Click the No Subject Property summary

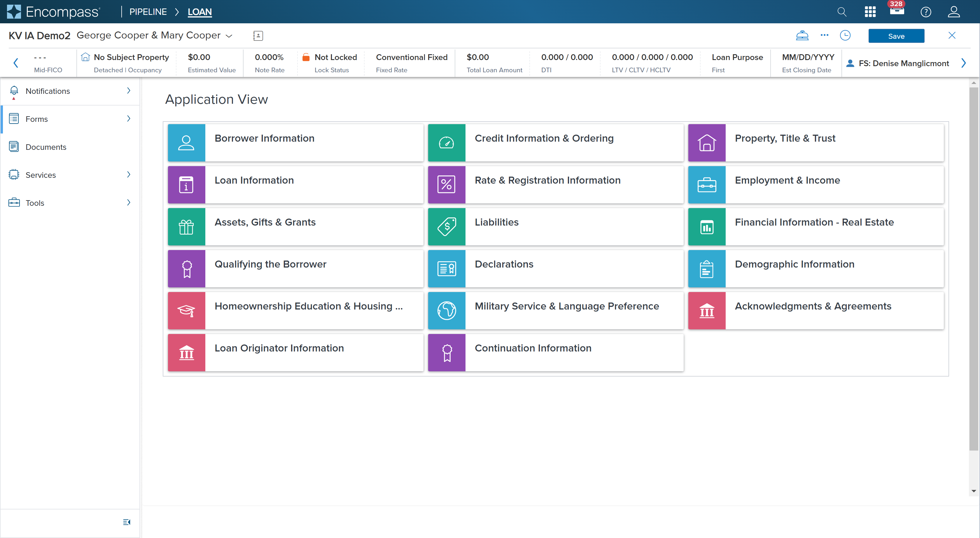(125, 63)
